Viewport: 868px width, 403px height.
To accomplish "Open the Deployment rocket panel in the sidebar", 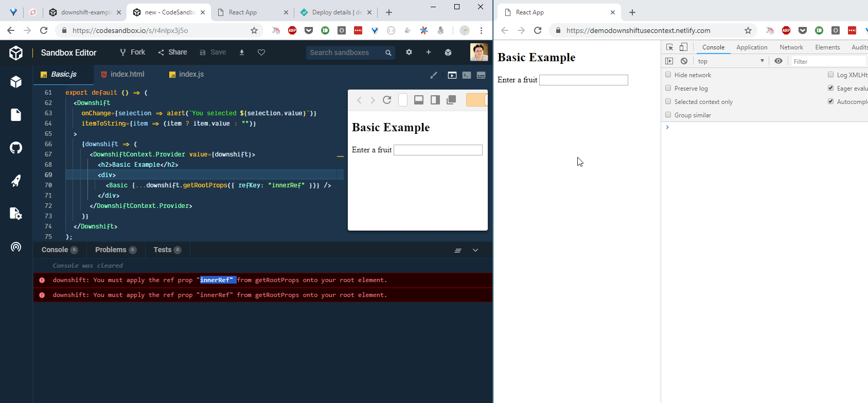I will [16, 181].
